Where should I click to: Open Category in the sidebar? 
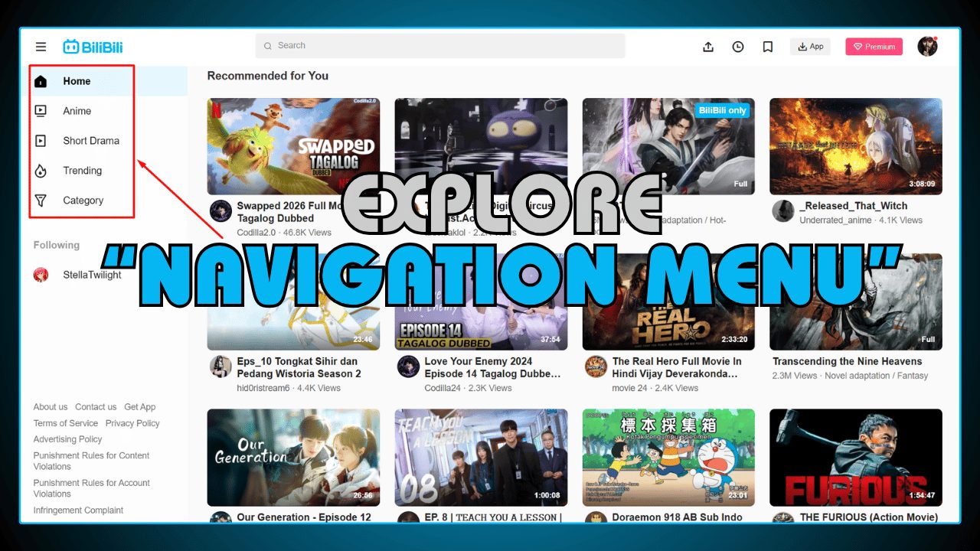83,201
